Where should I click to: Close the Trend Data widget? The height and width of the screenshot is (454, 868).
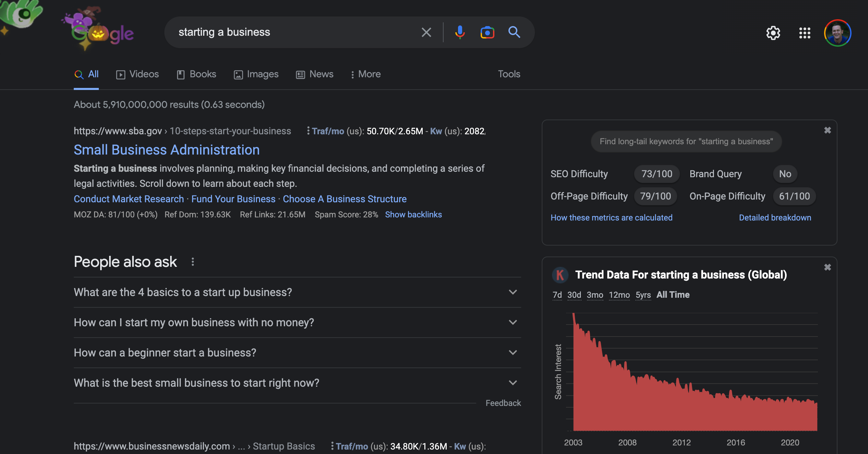coord(828,267)
